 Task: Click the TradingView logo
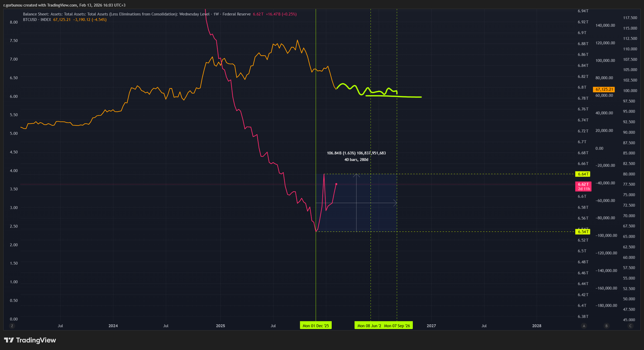pos(30,340)
